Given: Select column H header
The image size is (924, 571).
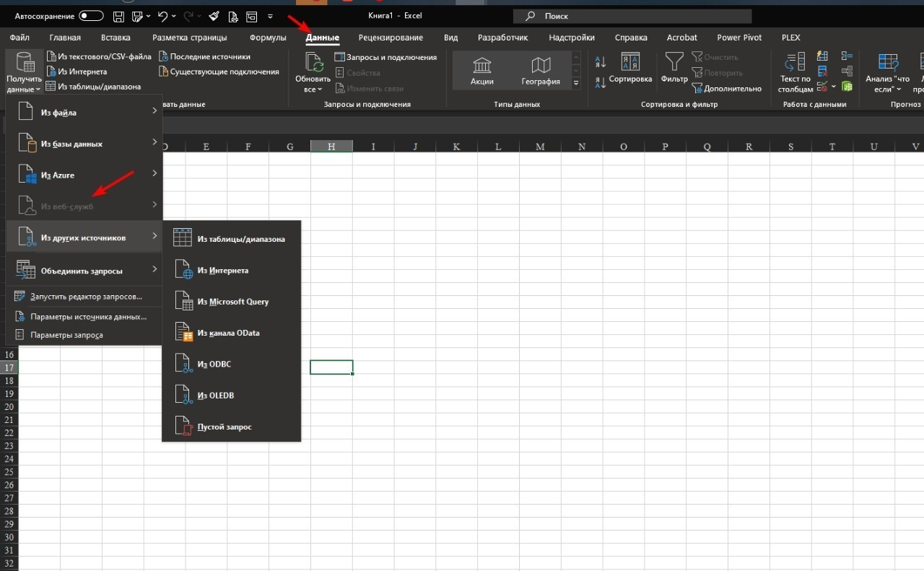Looking at the screenshot, I should (x=331, y=147).
